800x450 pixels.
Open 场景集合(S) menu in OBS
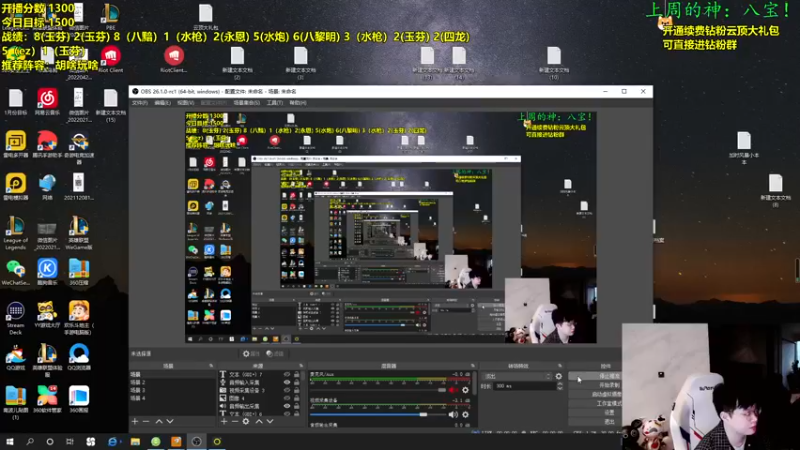[x=246, y=103]
